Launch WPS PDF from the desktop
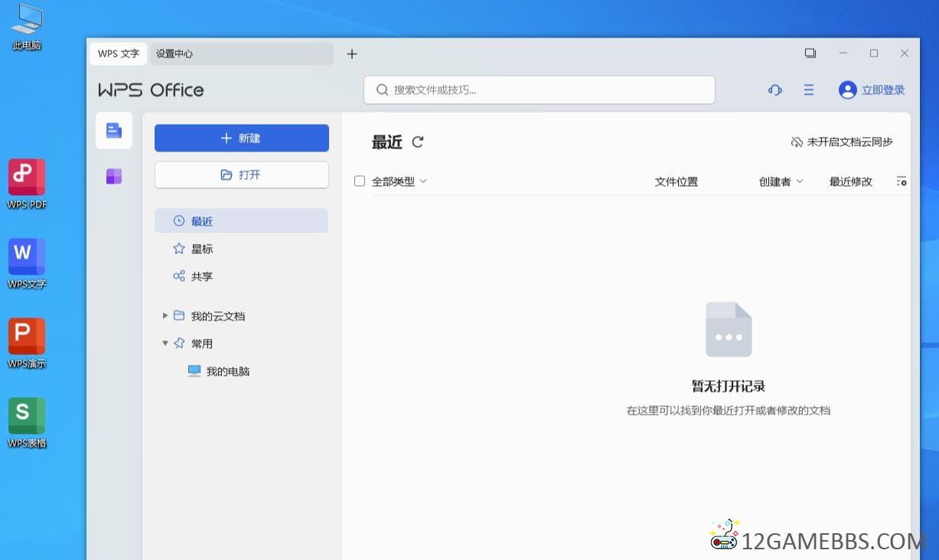The height and width of the screenshot is (560, 939). [x=27, y=184]
